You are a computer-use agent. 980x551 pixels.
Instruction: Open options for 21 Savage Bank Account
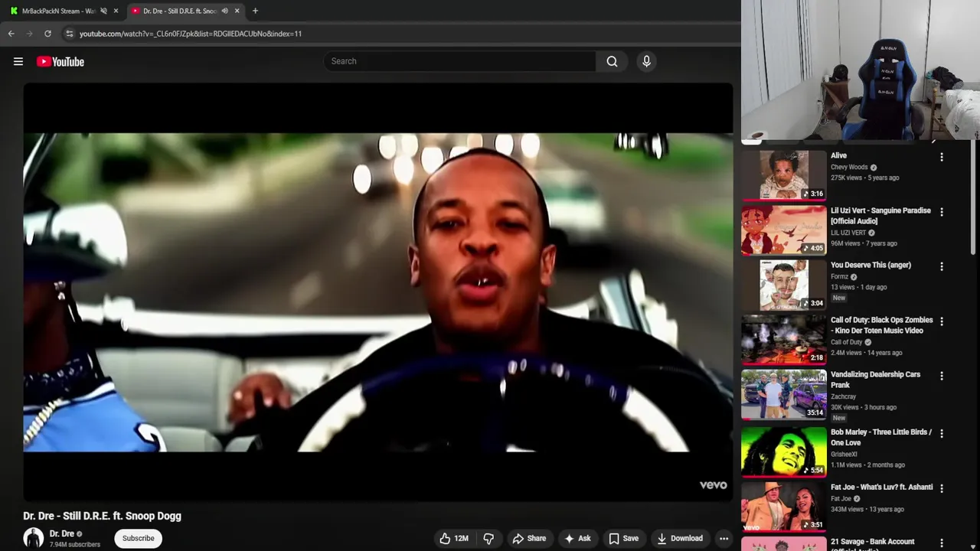[942, 543]
